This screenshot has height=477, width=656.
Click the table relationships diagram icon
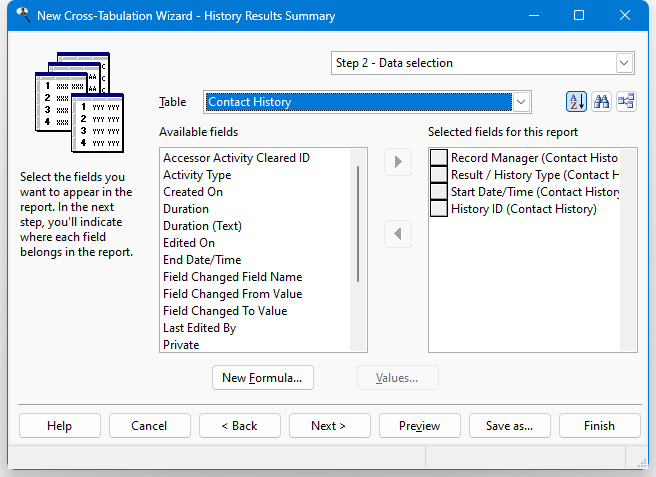click(x=626, y=102)
